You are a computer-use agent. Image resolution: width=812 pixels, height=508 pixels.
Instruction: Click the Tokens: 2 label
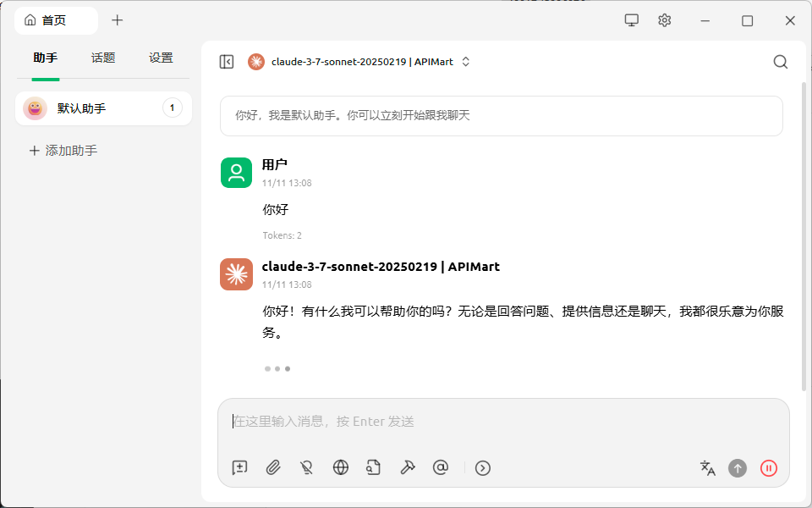pos(283,235)
